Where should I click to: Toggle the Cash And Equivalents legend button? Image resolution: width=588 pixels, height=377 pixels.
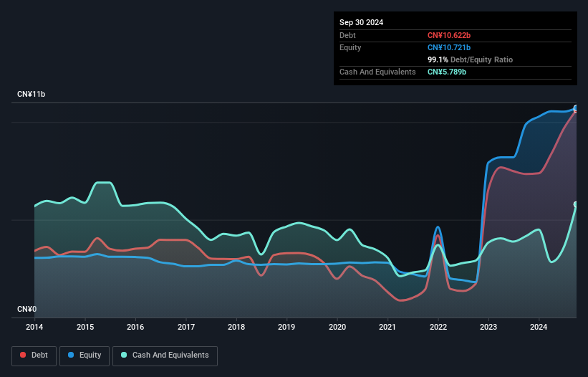tap(165, 355)
